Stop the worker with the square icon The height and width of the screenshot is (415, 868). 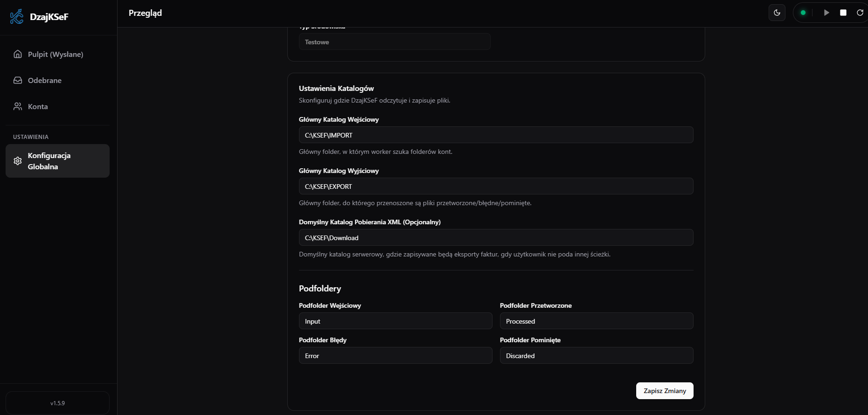843,13
